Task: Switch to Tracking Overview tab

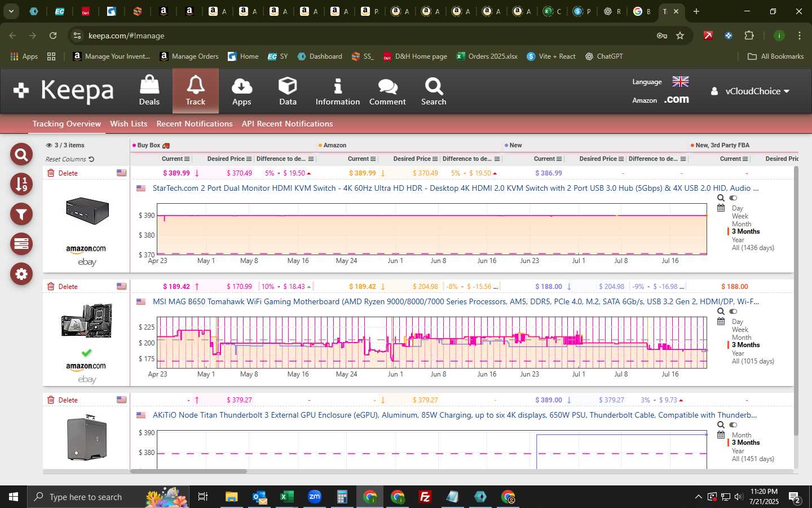Action: [67, 124]
